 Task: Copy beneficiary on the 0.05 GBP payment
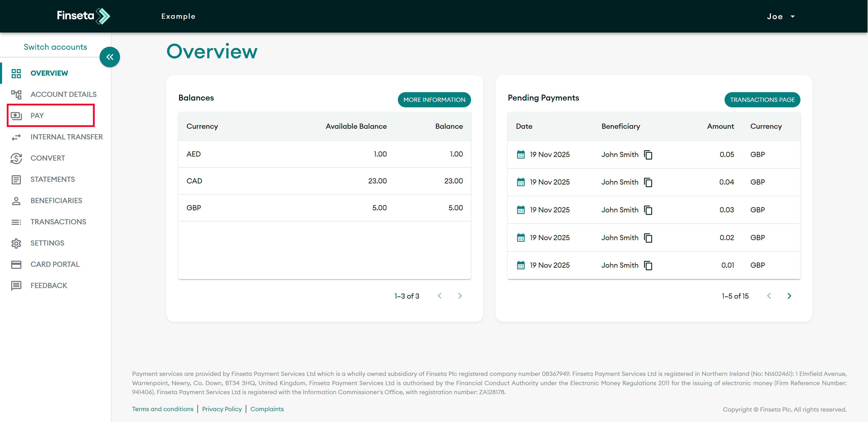(x=648, y=155)
